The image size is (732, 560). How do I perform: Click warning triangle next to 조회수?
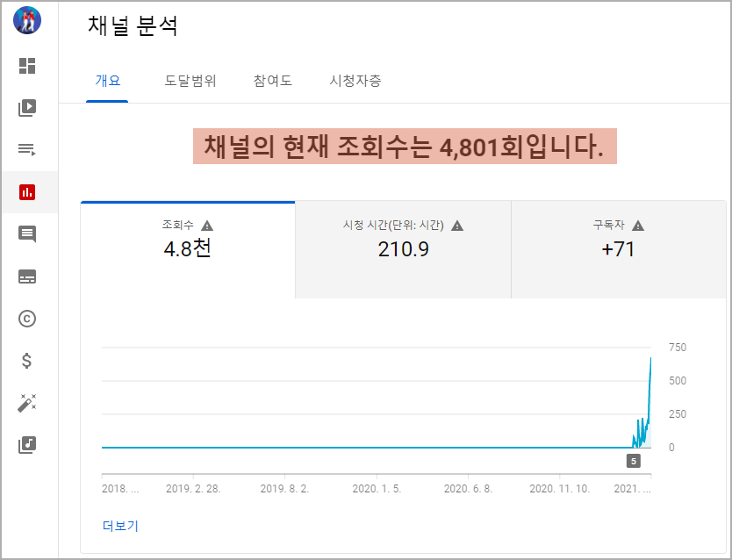click(207, 226)
